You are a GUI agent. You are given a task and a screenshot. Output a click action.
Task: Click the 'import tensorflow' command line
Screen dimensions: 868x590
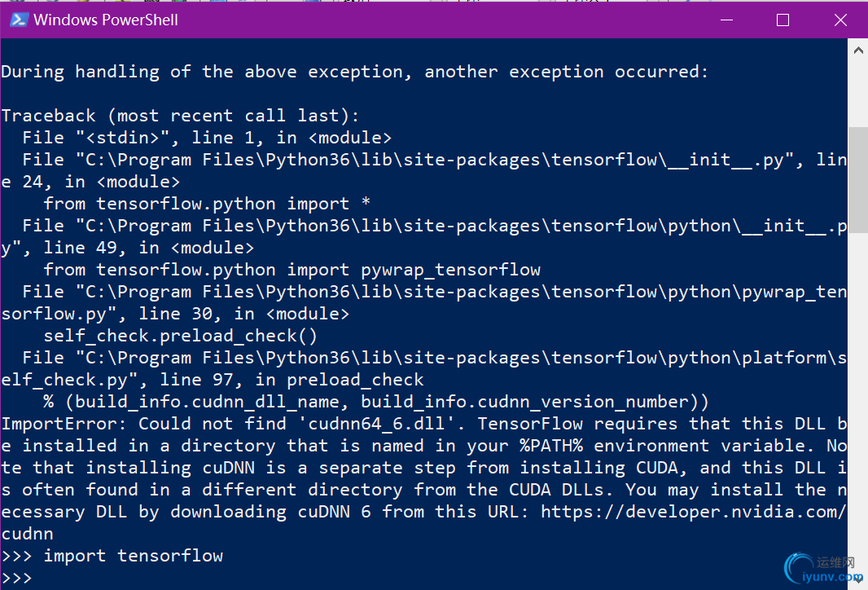coord(112,556)
